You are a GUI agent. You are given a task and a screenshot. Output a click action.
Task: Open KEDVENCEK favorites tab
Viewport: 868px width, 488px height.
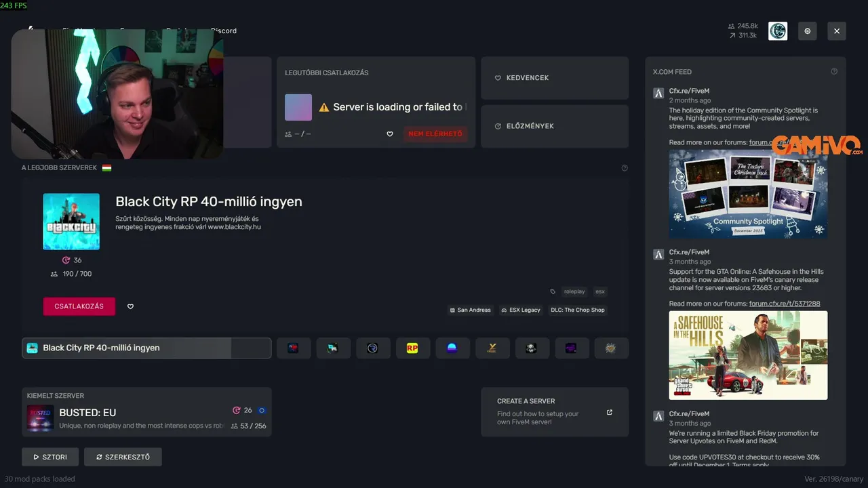(x=555, y=78)
